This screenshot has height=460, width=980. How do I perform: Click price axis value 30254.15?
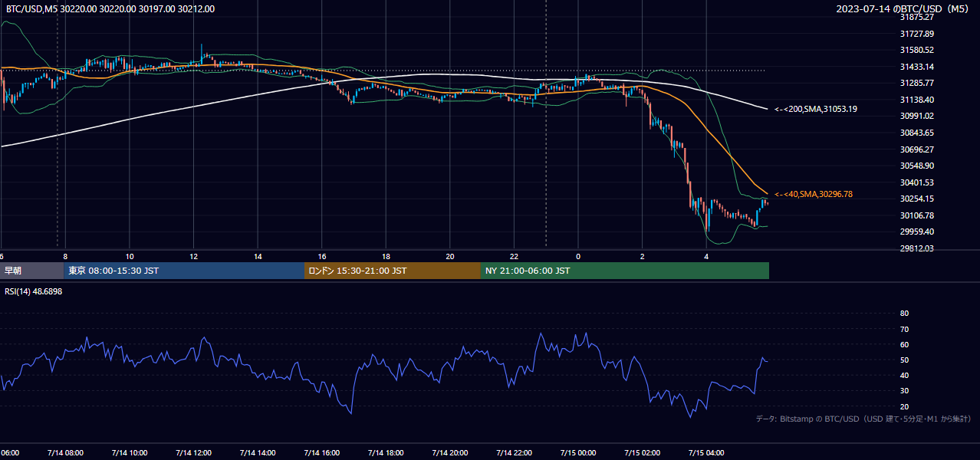pos(916,199)
